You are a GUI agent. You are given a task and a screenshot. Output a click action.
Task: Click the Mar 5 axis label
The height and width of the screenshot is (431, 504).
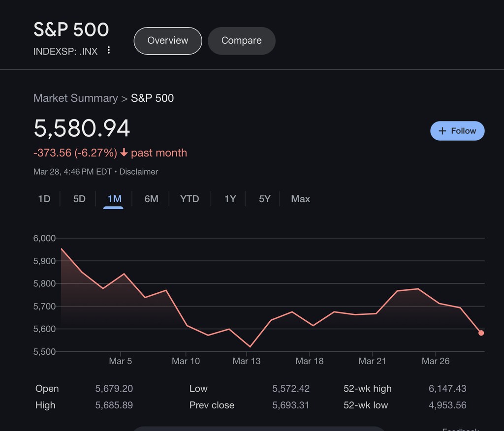coord(121,361)
